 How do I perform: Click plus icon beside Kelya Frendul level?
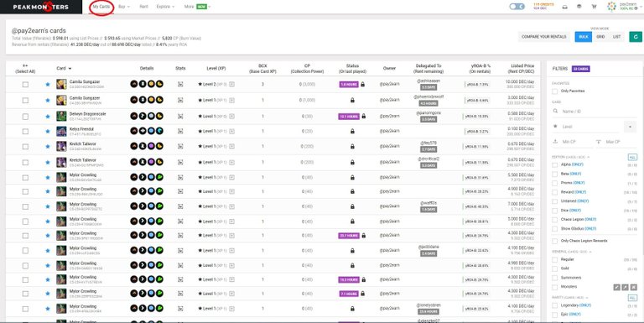[231, 132]
